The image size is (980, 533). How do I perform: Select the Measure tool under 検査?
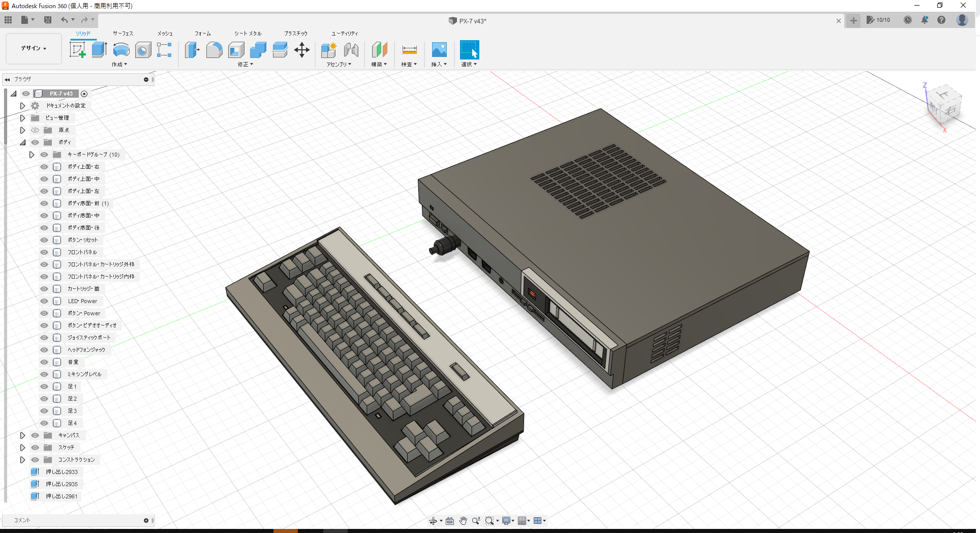coord(409,49)
